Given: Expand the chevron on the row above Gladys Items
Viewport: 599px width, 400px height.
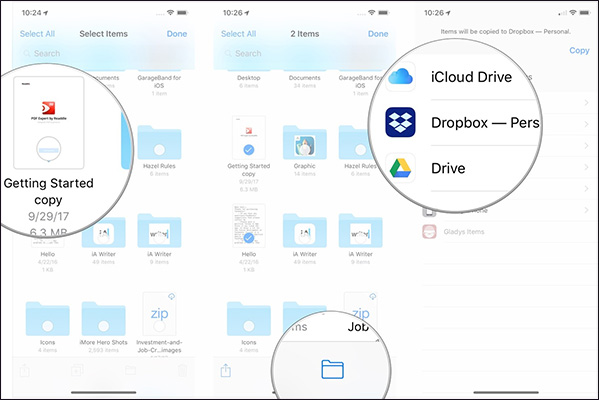Looking at the screenshot, I should 586,210.
